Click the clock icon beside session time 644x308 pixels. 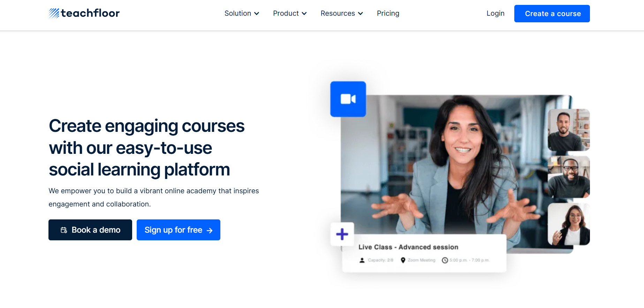click(445, 260)
